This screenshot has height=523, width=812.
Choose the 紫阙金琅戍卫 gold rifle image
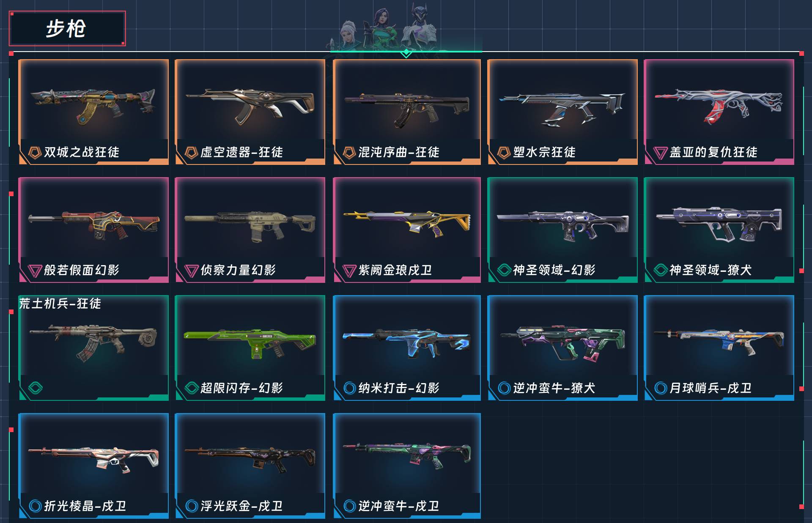pos(407,223)
